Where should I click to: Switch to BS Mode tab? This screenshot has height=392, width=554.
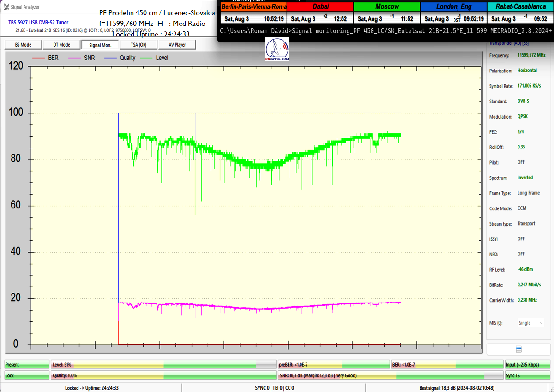(x=23, y=45)
